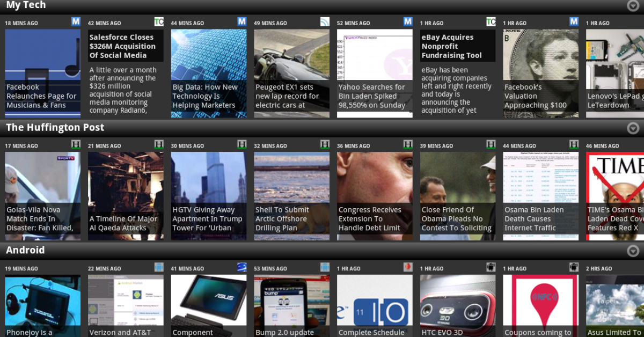The height and width of the screenshot is (337, 644).
Task: Expand the My Tech section dropdown arrow
Action: [x=633, y=6]
